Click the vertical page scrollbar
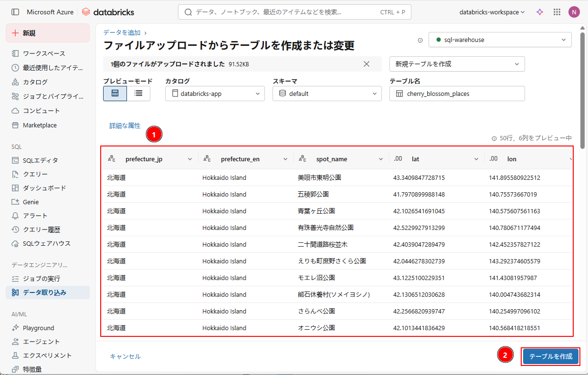Image resolution: width=588 pixels, height=375 pixels. 582,91
